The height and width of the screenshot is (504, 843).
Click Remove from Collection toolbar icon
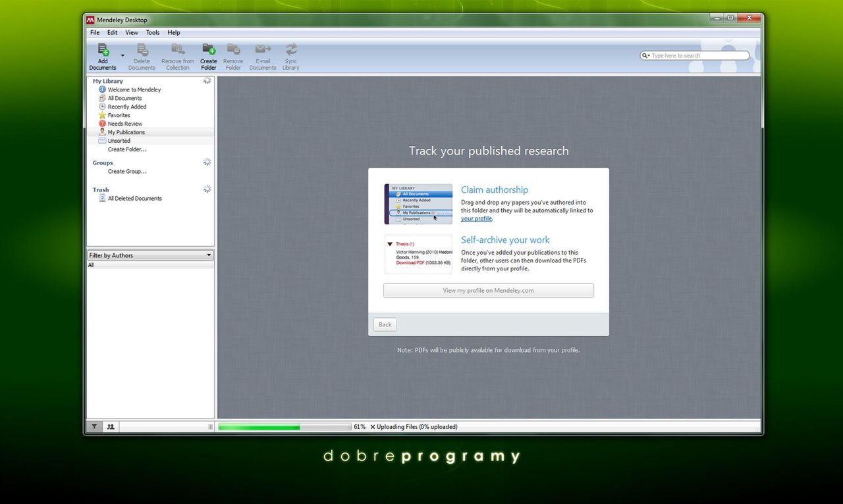[177, 50]
